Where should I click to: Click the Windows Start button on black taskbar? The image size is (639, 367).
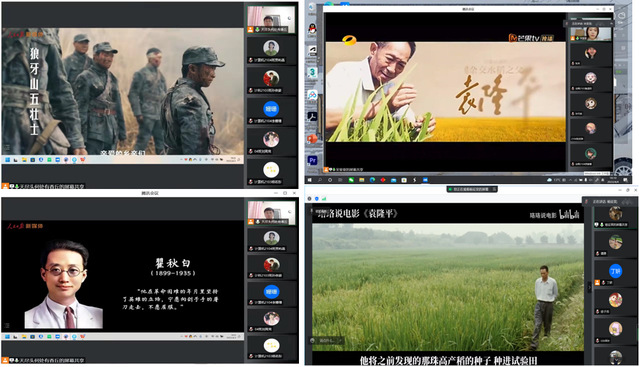click(309, 180)
